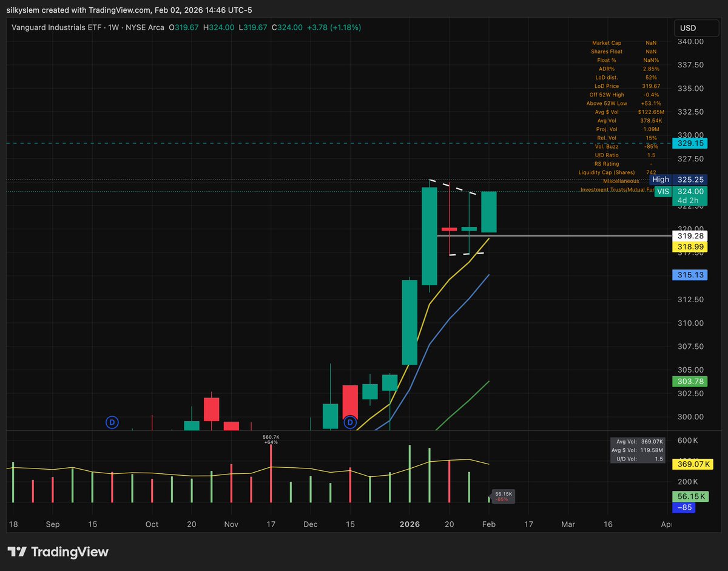Click the Oct label on time axis
The image size is (728, 571).
click(x=152, y=524)
